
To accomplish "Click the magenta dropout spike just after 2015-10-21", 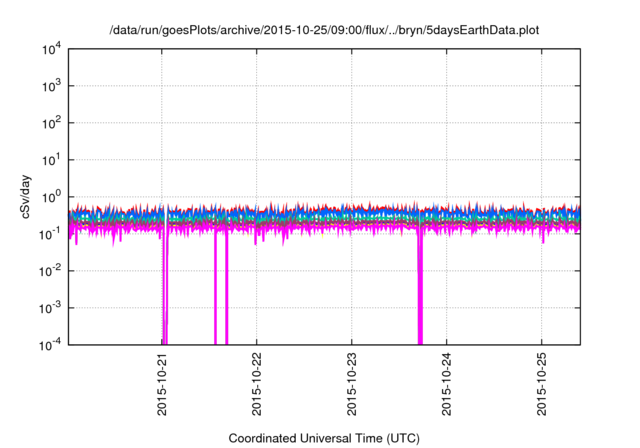I will click(x=165, y=290).
